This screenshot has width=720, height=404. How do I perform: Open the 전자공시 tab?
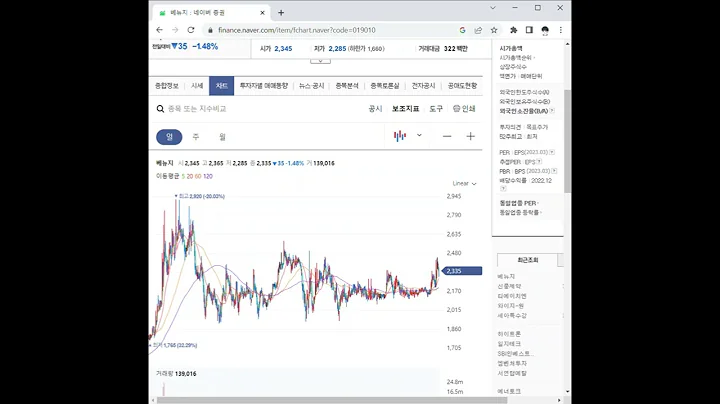423,86
